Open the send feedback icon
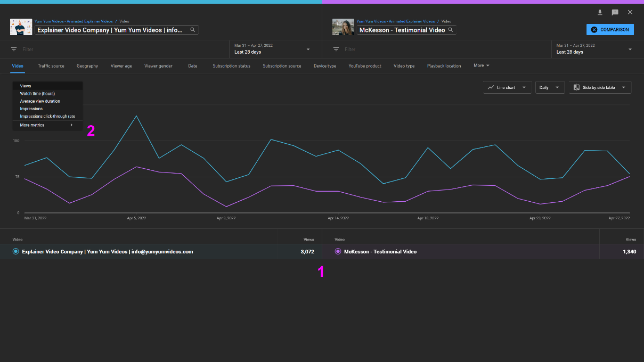 tap(615, 12)
